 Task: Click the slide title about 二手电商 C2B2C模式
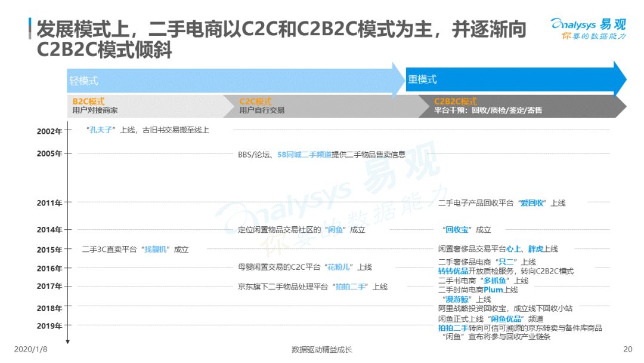click(x=281, y=40)
